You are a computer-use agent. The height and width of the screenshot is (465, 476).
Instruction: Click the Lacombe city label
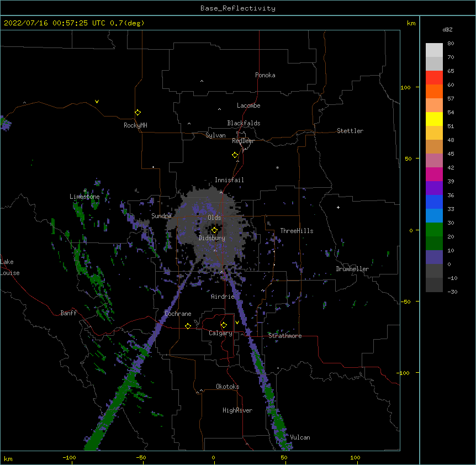coord(248,105)
